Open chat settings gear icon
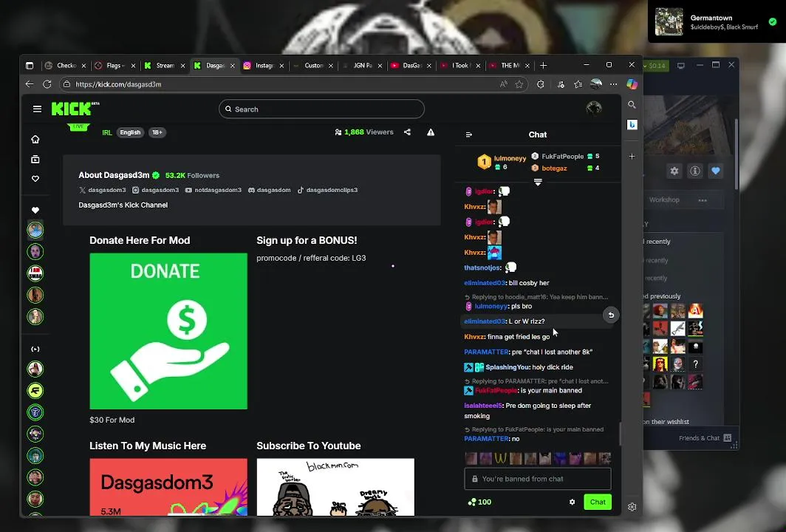 [572, 502]
